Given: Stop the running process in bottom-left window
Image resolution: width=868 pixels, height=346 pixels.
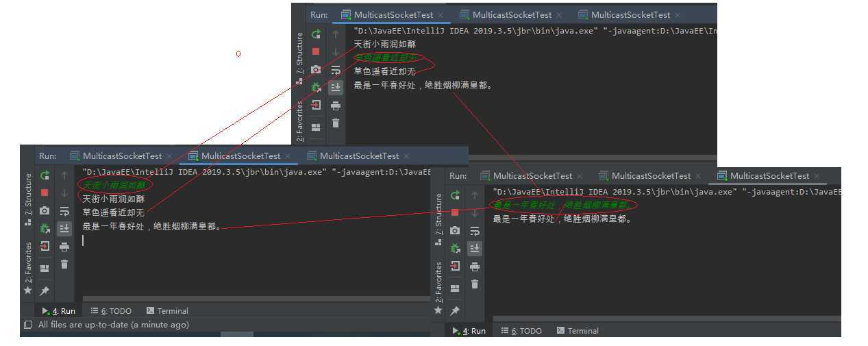Looking at the screenshot, I should tap(45, 193).
